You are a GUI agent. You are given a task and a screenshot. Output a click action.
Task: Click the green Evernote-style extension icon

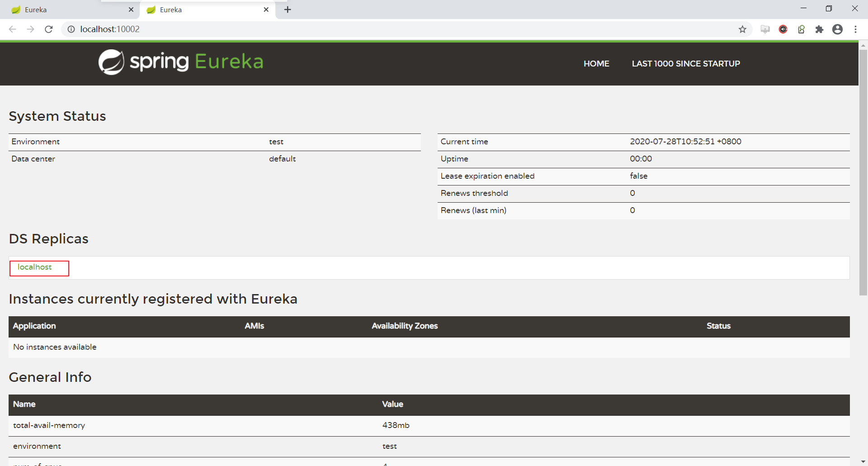[x=801, y=29]
